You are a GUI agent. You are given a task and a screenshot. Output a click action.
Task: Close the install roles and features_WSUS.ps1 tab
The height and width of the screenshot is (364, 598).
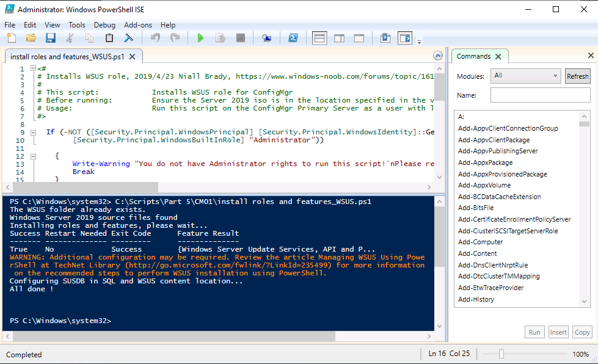coord(133,56)
